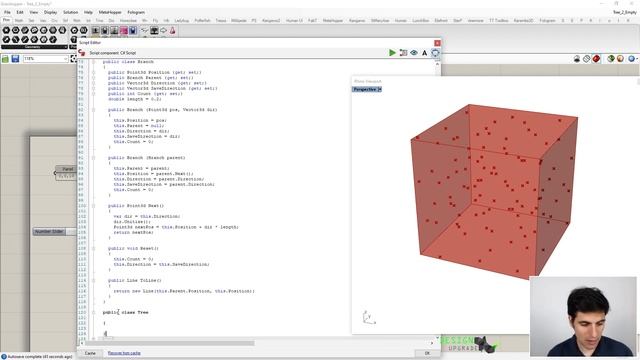The image size is (640, 360).
Task: Save document with the blue floppy icon
Action: point(15,59)
